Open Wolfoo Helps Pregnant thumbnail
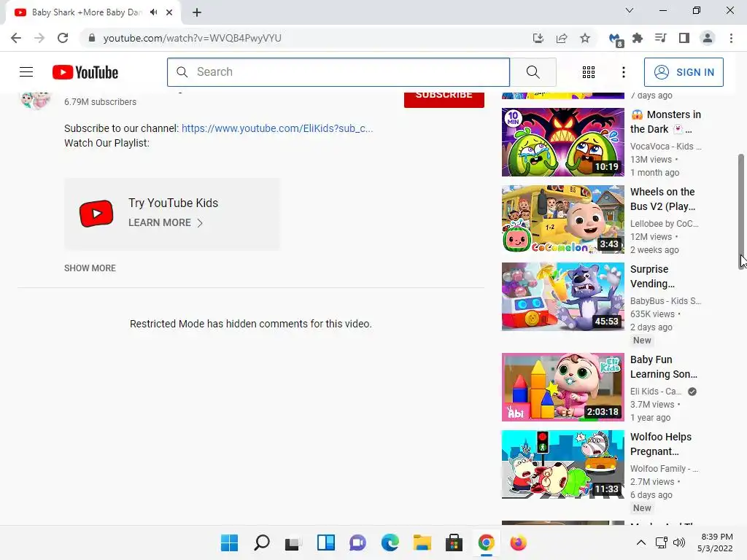The image size is (747, 560). coord(562,464)
